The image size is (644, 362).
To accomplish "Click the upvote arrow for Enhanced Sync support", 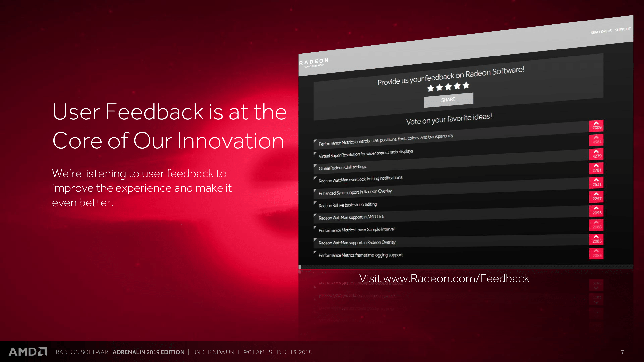I will click(596, 195).
